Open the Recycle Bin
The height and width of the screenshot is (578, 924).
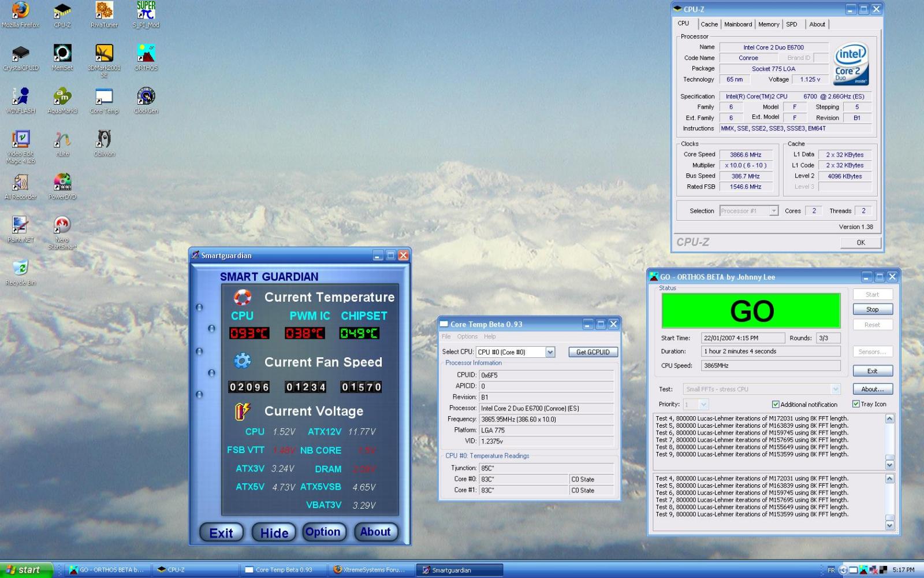pos(21,272)
